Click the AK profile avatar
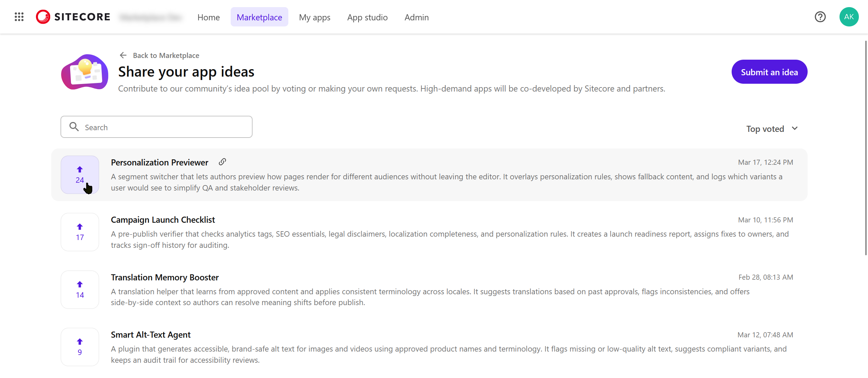This screenshot has width=868, height=378. tap(849, 17)
